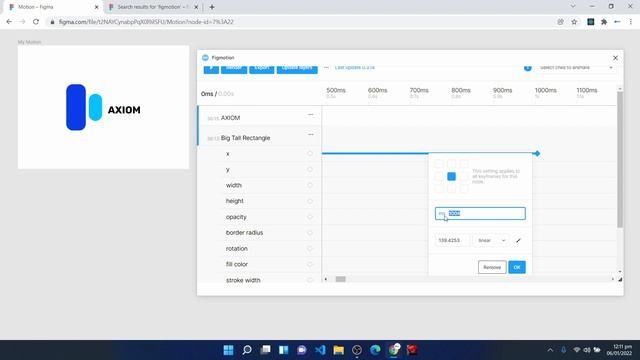Click the keyframe time input field

pyautogui.click(x=480, y=213)
